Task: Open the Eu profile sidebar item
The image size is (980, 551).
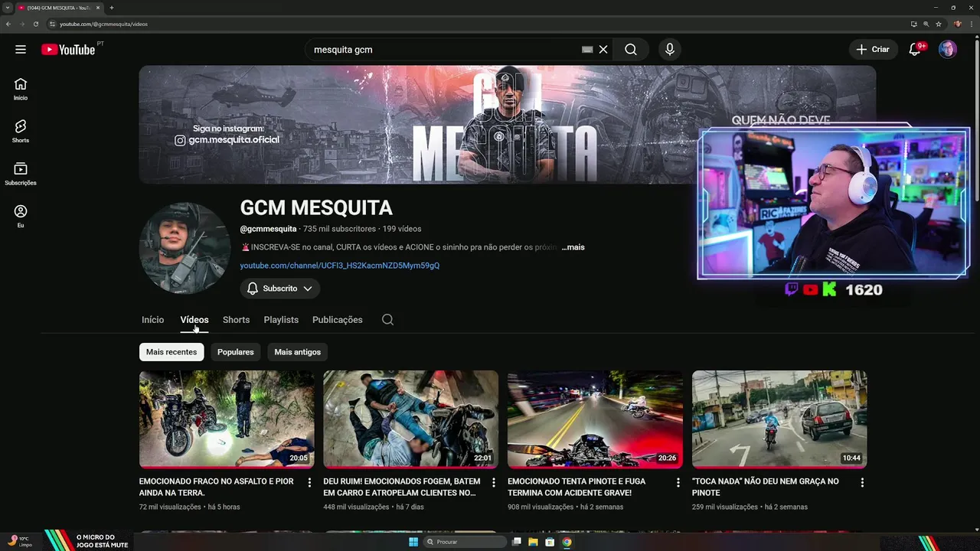Action: 21,217
